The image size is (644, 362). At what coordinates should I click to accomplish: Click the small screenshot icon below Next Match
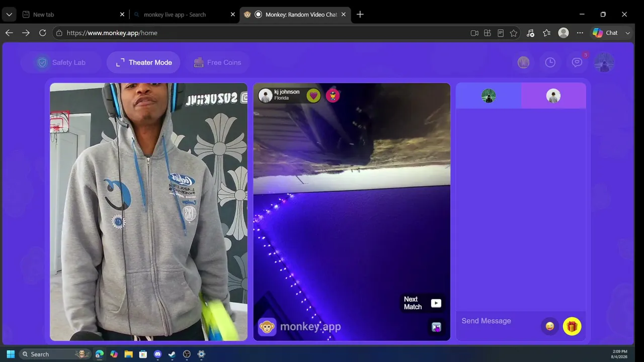(436, 327)
